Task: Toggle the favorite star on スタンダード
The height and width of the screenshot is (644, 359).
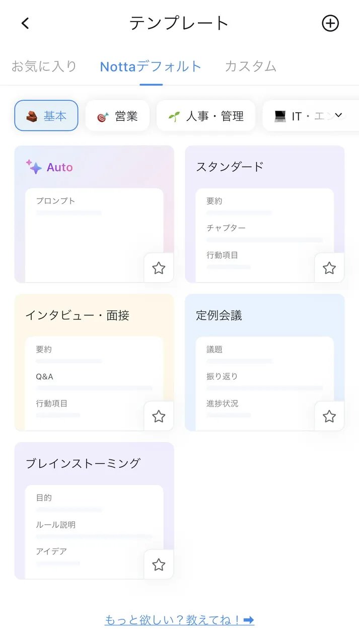Action: point(329,268)
